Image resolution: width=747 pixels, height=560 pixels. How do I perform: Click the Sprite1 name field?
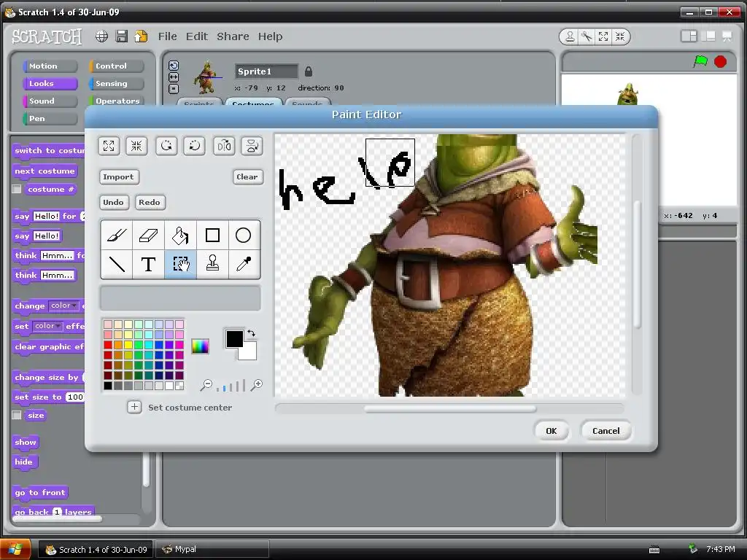point(266,71)
